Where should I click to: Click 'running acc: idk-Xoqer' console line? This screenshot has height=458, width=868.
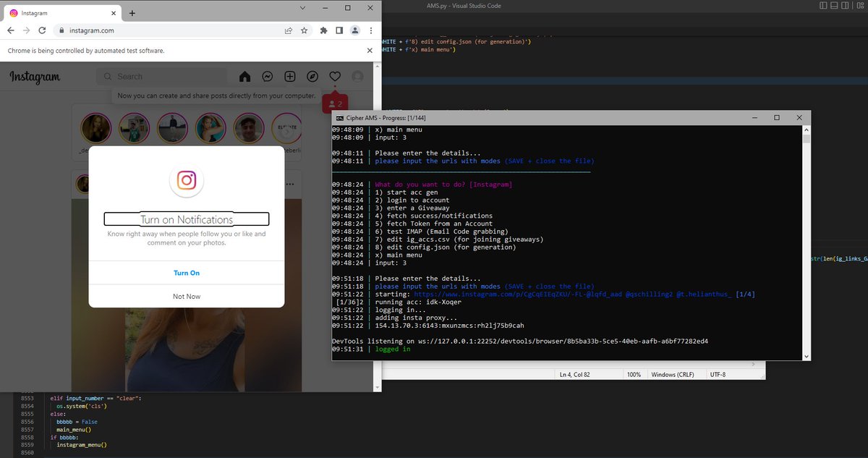pyautogui.click(x=418, y=302)
